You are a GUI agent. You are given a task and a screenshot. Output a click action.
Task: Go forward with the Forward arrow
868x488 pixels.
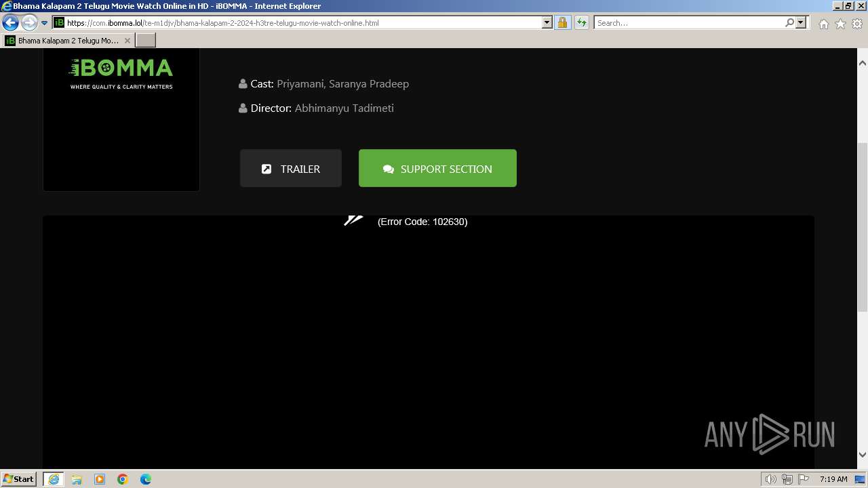[x=29, y=22]
